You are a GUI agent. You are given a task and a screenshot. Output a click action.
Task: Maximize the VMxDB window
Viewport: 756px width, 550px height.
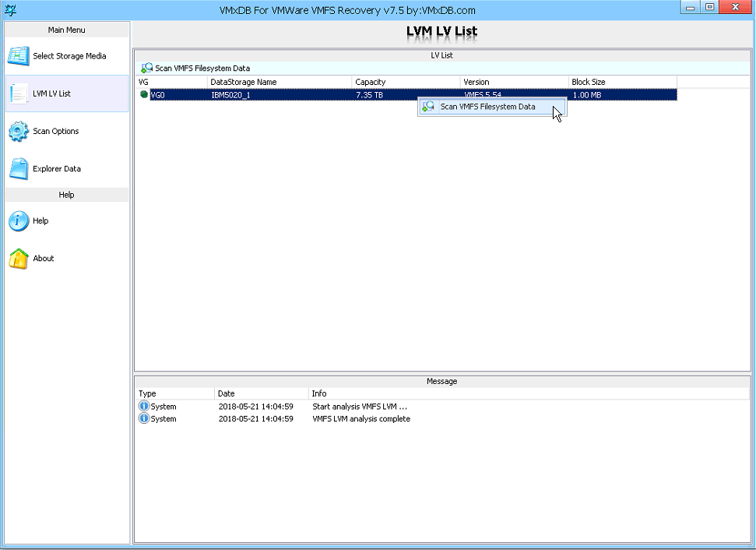click(709, 7)
